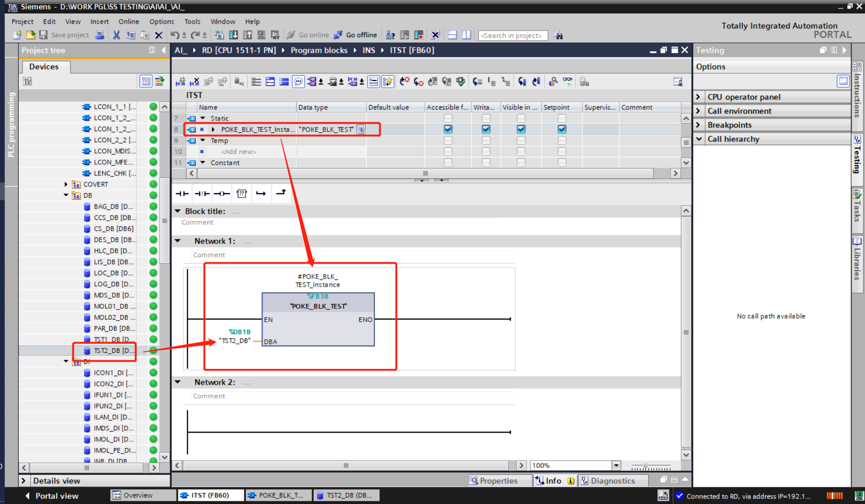Click the Accessible checkbox in Constant row
The height and width of the screenshot is (504, 865).
448,162
